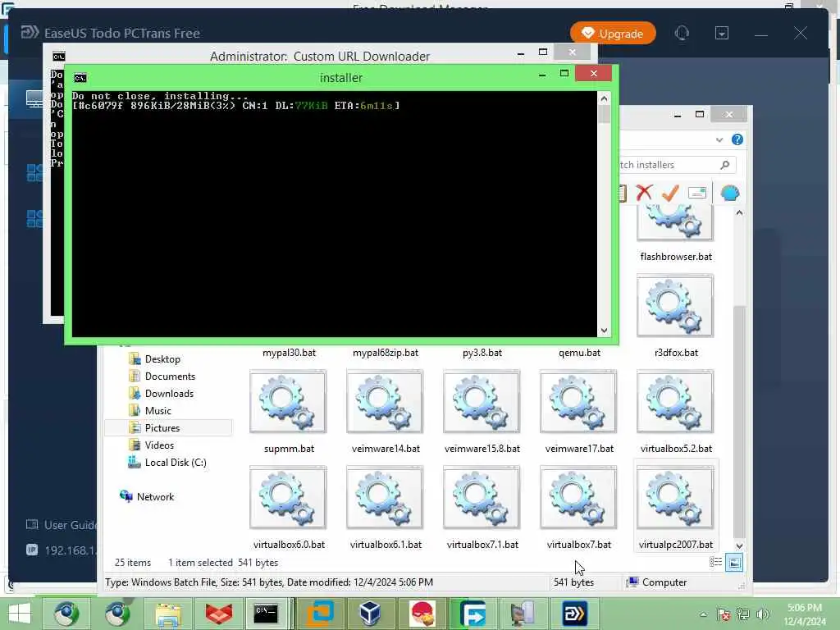Open Explorer help question mark icon
The height and width of the screenshot is (630, 840).
coord(737,139)
